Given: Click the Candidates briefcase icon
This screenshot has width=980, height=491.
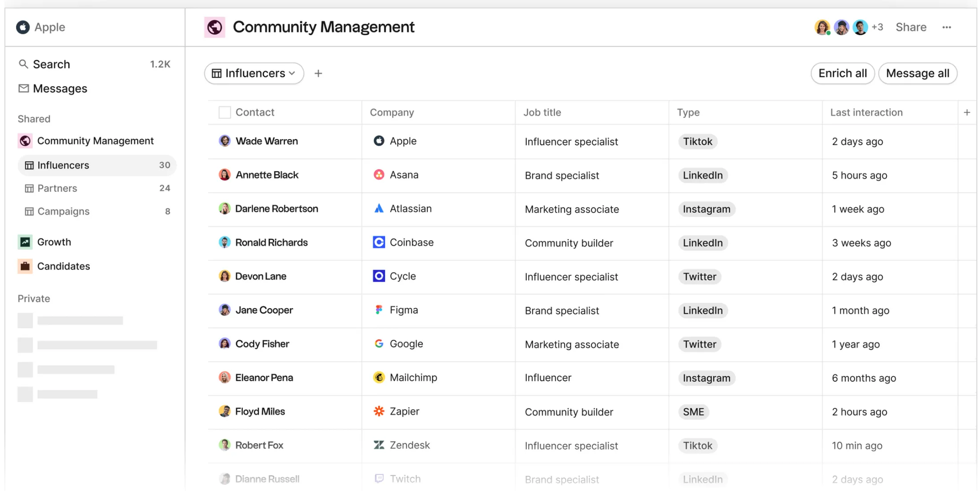Looking at the screenshot, I should point(25,266).
